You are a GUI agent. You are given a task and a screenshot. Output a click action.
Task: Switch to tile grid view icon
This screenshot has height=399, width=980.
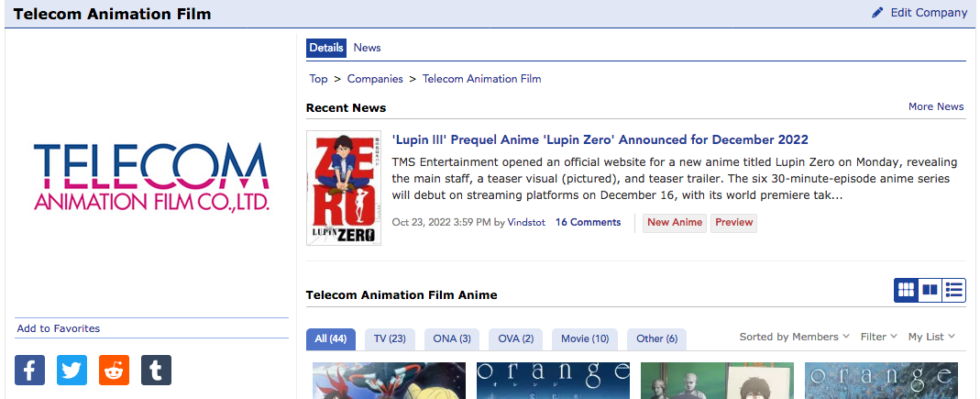(x=907, y=290)
